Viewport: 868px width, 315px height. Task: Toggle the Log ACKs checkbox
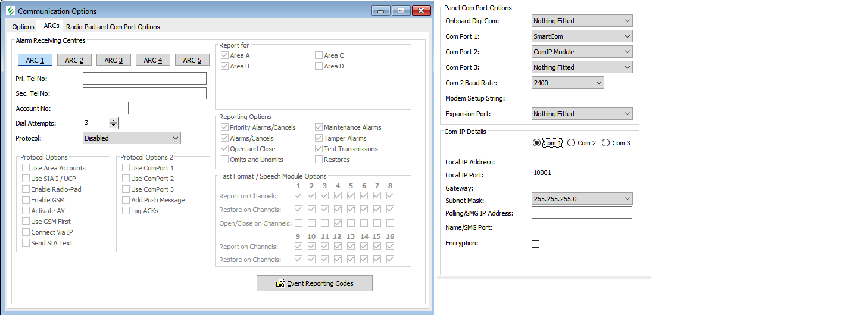point(126,211)
